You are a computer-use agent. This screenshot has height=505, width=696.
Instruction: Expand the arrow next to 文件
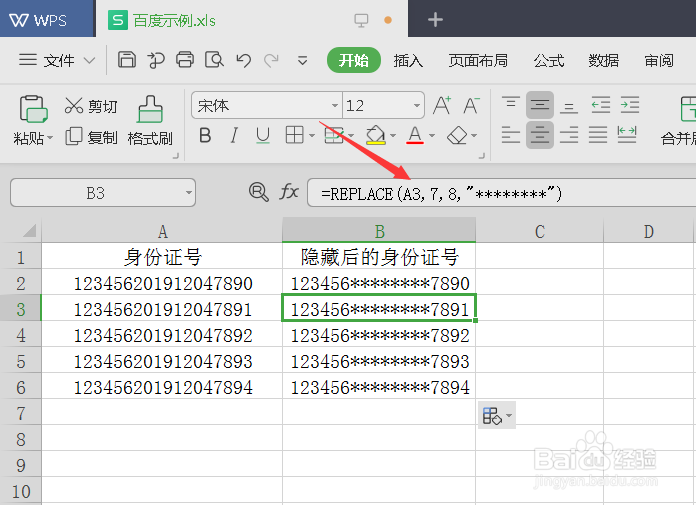90,60
